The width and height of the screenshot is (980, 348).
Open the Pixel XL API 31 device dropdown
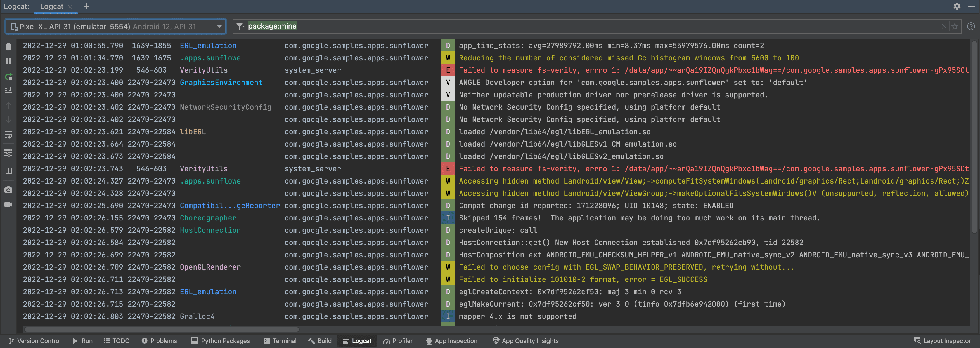pyautogui.click(x=116, y=26)
